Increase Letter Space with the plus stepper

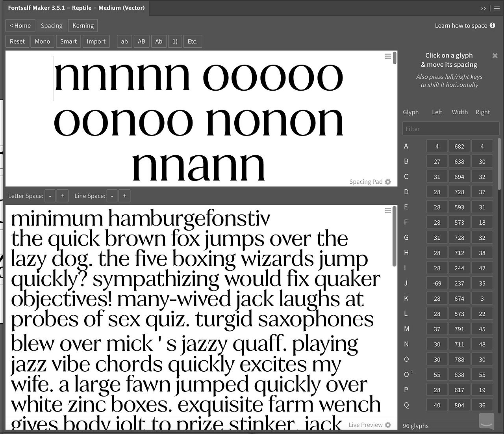click(62, 196)
